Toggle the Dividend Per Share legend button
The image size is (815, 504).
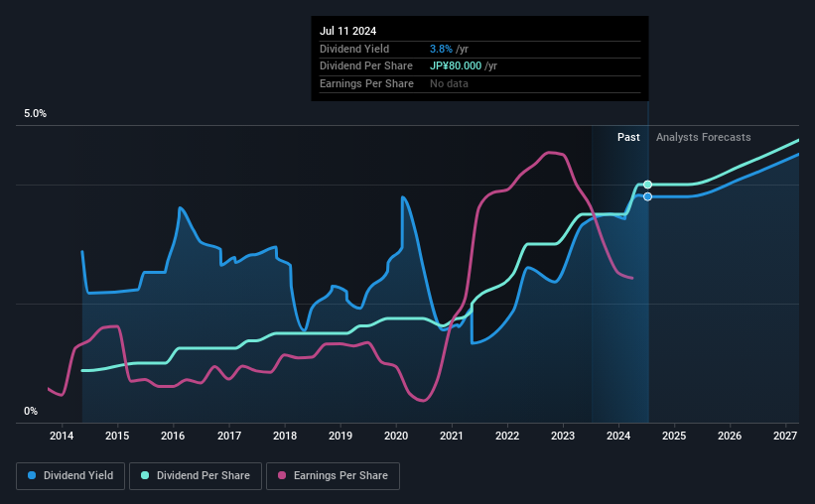pos(196,476)
